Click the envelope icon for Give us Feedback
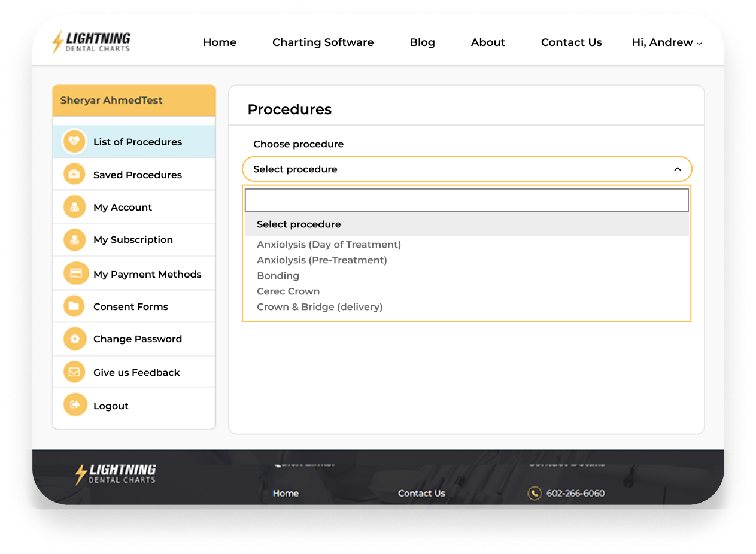 point(74,372)
